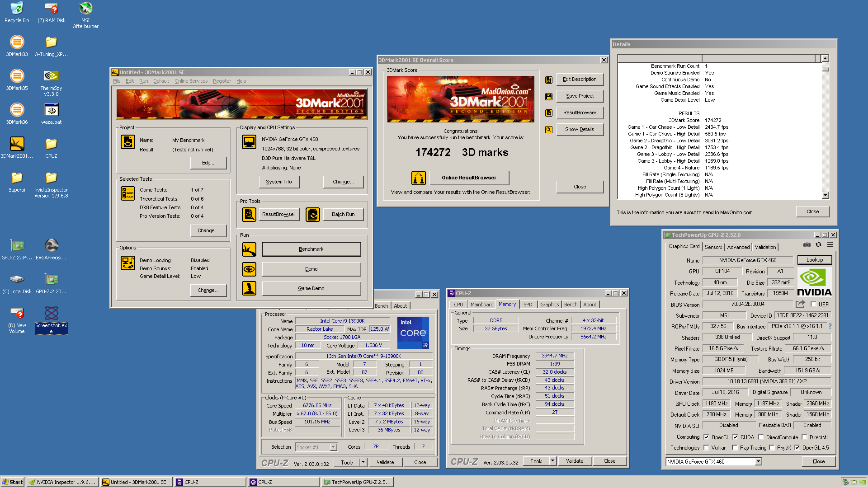Click the ResultBrowser magnifier icon
The height and width of the screenshot is (488, 868).
[x=249, y=215]
